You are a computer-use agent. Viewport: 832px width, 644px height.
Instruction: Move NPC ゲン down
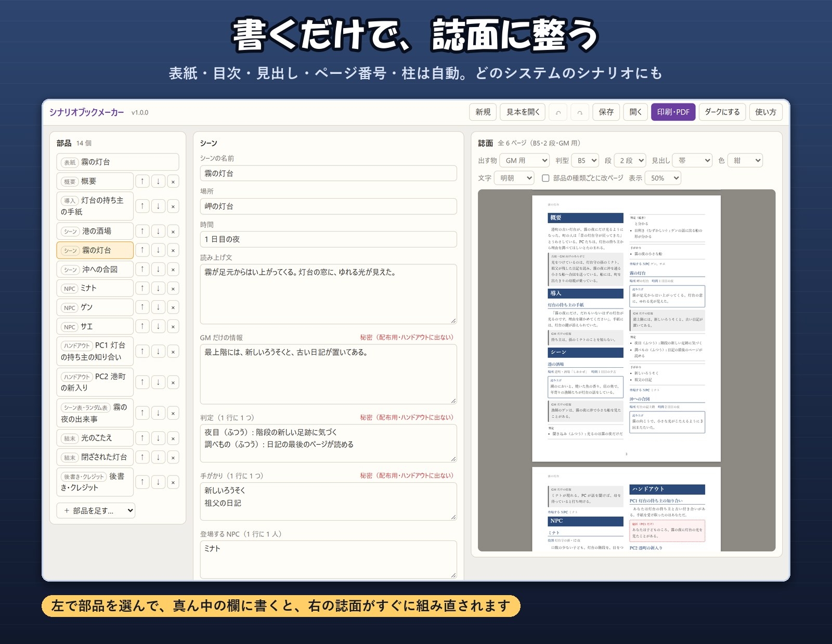pos(158,307)
